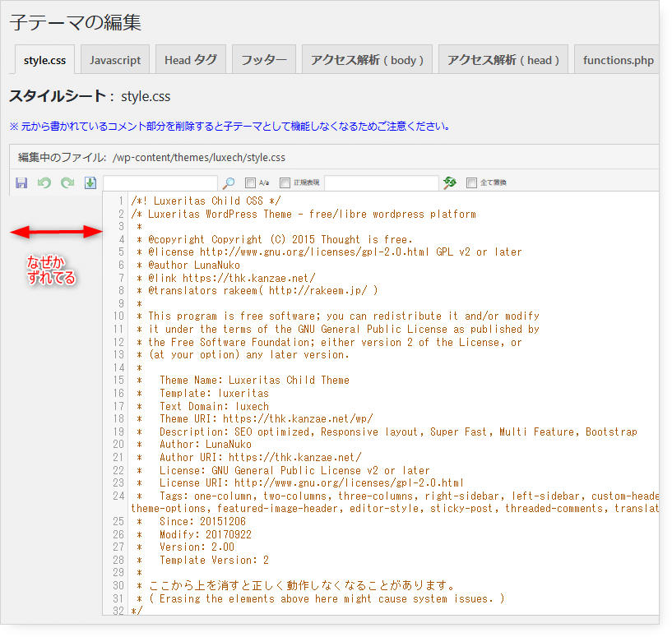
Task: Open the Head タグ tab
Action: tap(191, 60)
